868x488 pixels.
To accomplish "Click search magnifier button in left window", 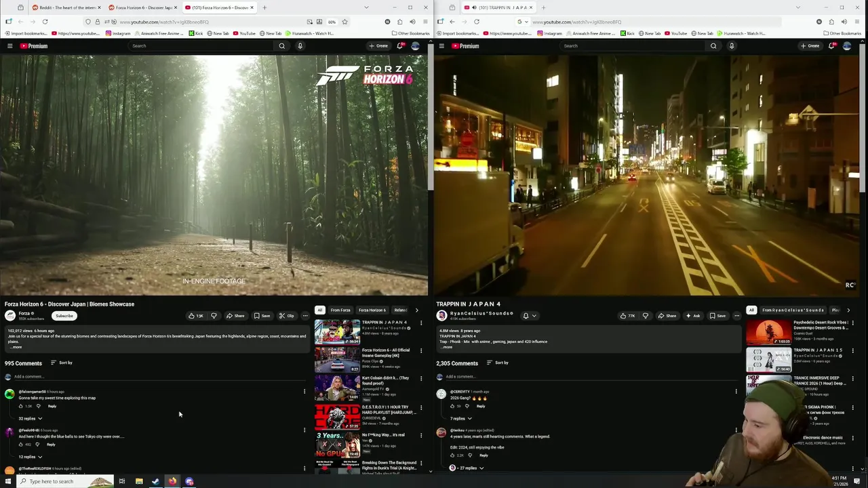I will (282, 46).
